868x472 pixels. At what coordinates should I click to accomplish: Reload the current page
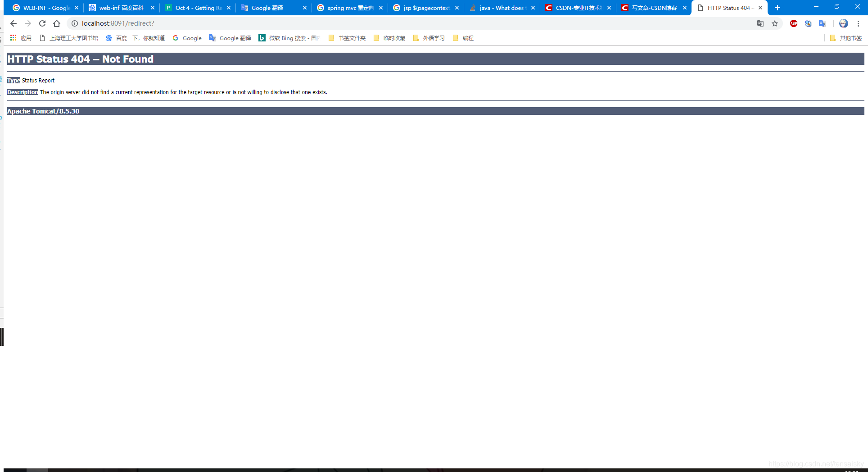pos(42,23)
